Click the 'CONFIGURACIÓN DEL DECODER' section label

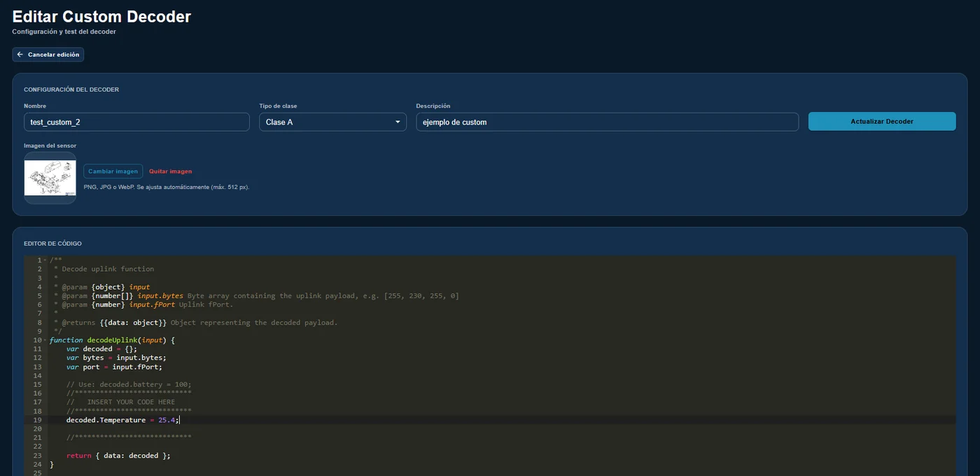(x=71, y=90)
